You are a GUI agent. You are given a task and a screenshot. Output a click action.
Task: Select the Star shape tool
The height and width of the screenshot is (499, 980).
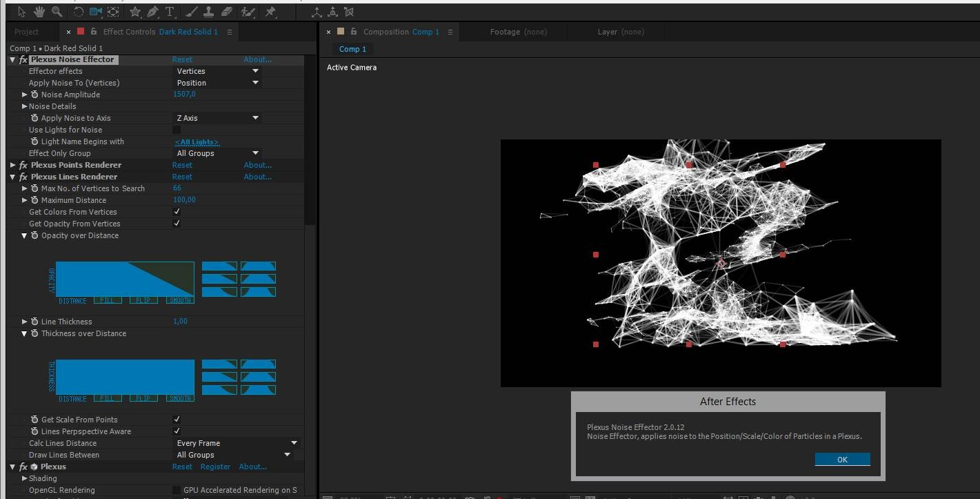coord(135,12)
